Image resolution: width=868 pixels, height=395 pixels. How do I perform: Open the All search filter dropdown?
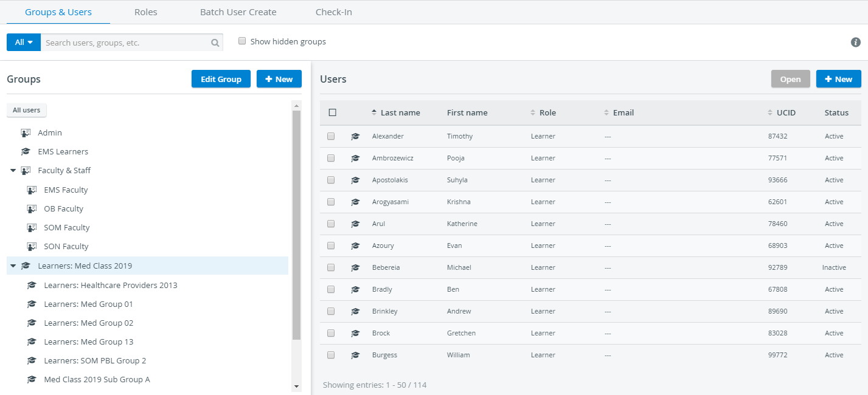point(24,43)
